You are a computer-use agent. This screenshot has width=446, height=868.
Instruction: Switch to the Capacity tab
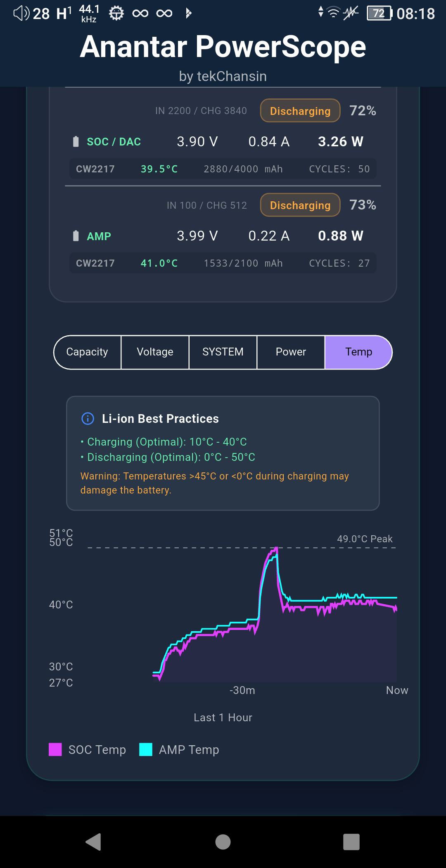pos(87,352)
